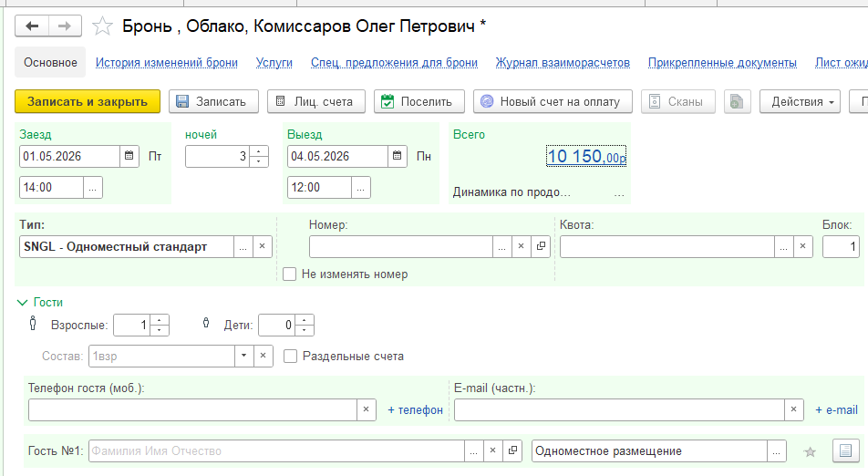Open Спец. предложения для брони tab
This screenshot has height=476, width=868.
(394, 63)
